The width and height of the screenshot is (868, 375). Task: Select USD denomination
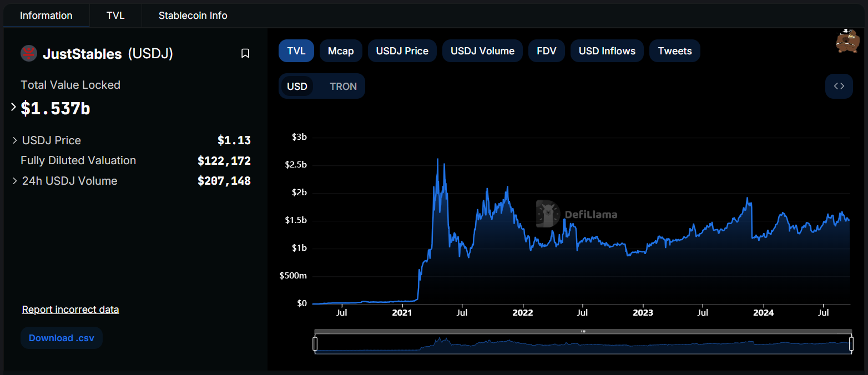coord(297,87)
